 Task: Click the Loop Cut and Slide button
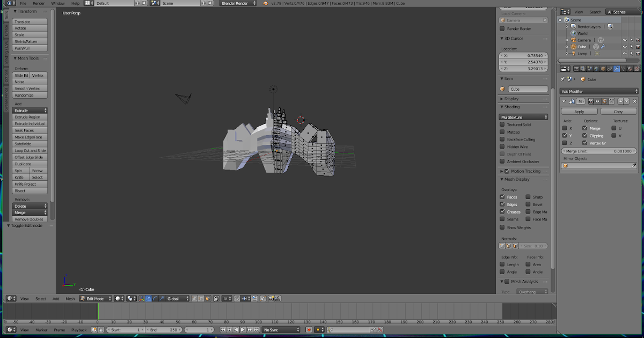pos(30,151)
